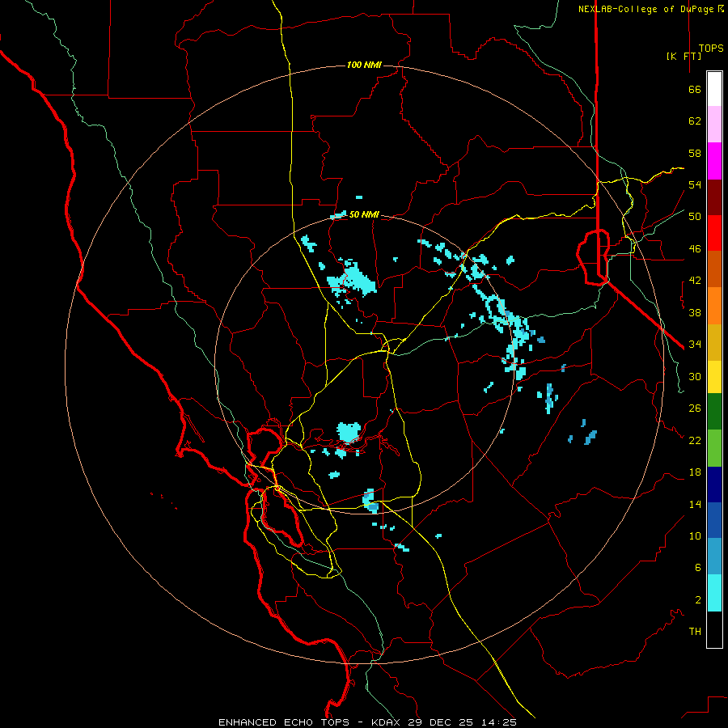Click the TOPS legend heading

[x=711, y=49]
